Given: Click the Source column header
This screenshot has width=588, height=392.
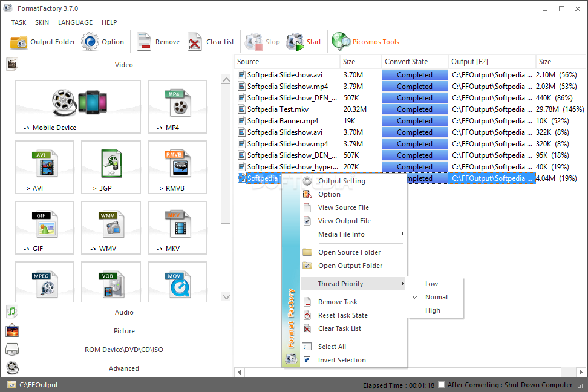Looking at the screenshot, I should click(287, 62).
